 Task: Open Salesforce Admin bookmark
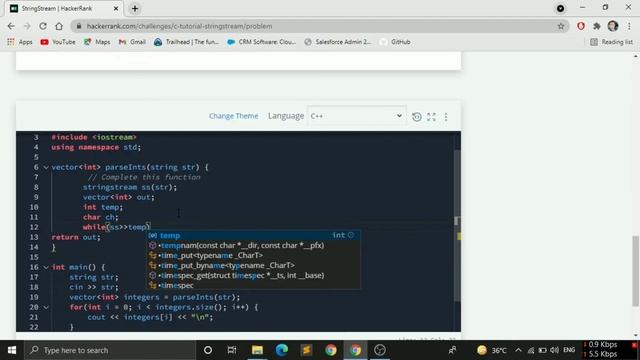pyautogui.click(x=338, y=42)
